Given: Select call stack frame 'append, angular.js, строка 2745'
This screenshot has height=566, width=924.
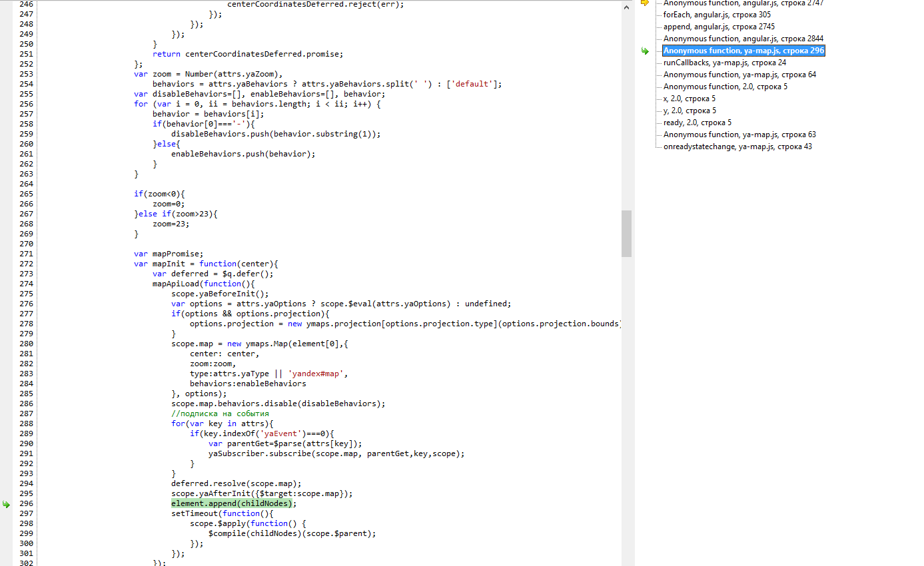Looking at the screenshot, I should click(719, 27).
